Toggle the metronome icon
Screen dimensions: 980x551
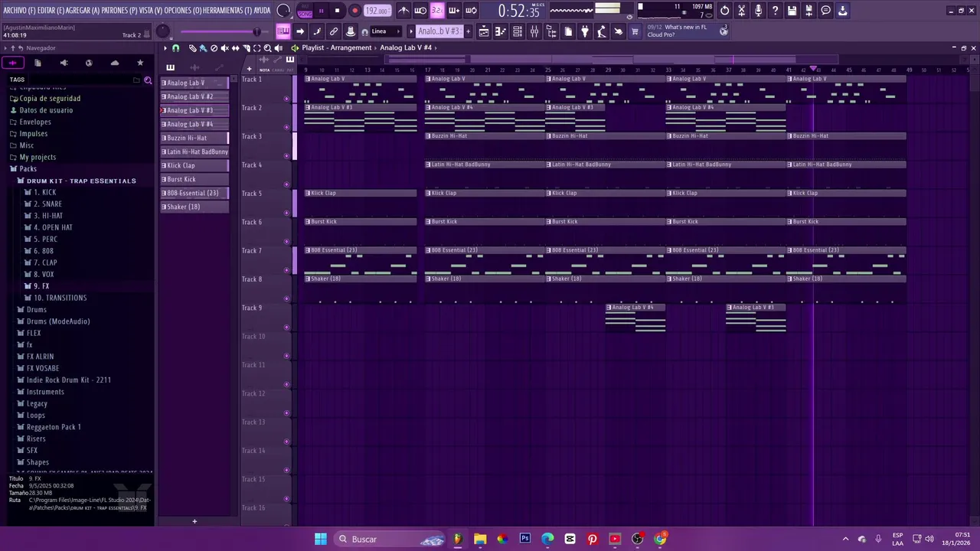[x=403, y=11]
